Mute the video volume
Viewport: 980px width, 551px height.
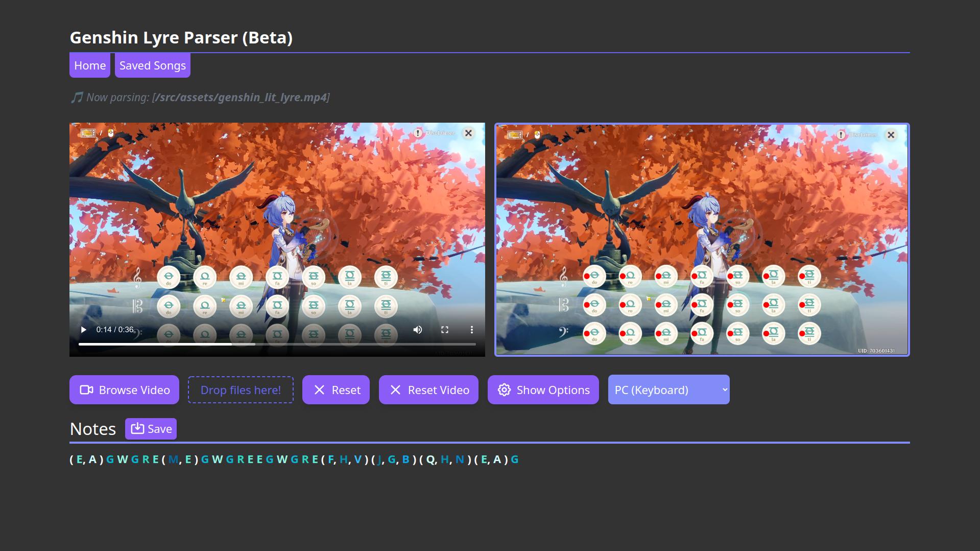(x=418, y=330)
